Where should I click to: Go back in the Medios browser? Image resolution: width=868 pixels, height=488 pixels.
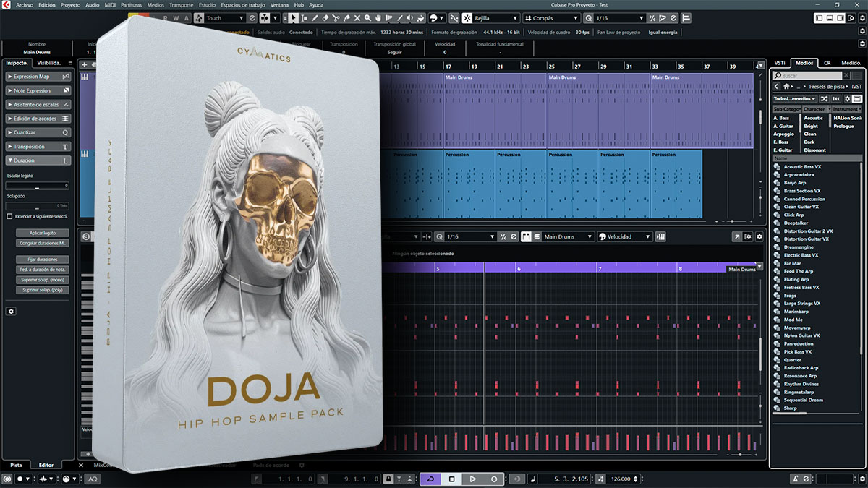click(777, 87)
